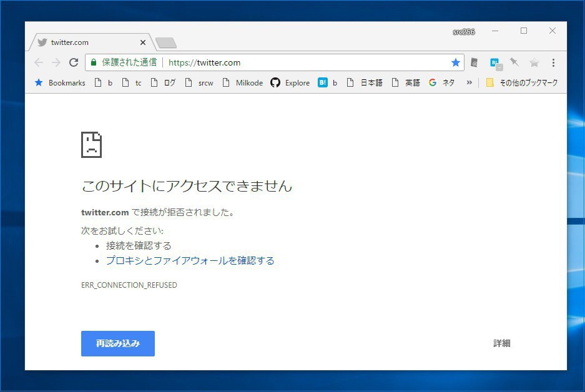The image size is (585, 392).
Task: Open the 'srcw' bookmark
Action: click(199, 82)
